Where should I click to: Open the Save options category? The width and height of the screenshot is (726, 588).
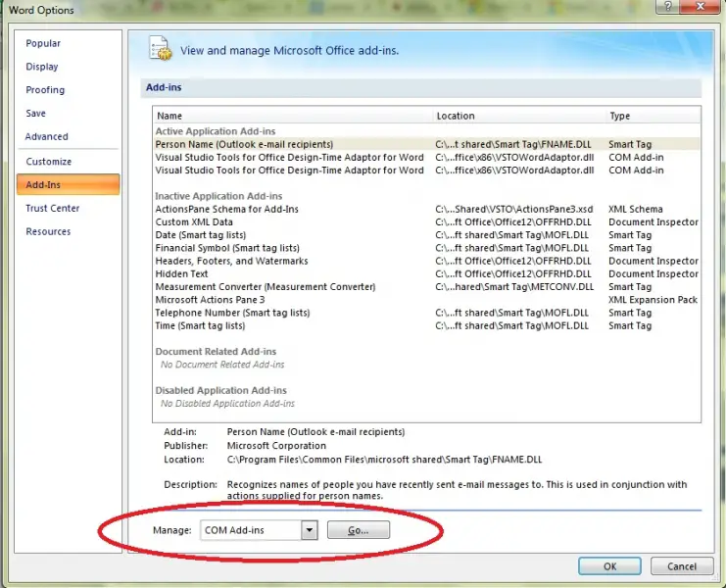tap(35, 114)
